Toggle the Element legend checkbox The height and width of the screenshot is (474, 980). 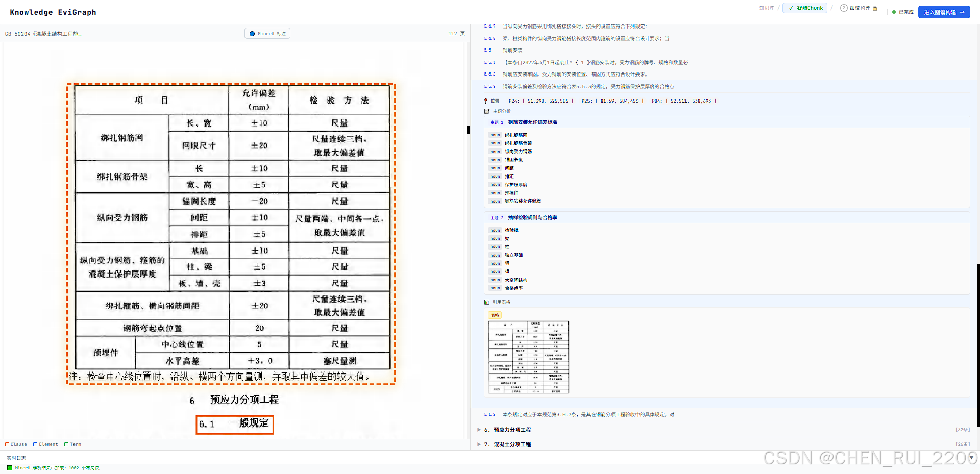(35, 444)
